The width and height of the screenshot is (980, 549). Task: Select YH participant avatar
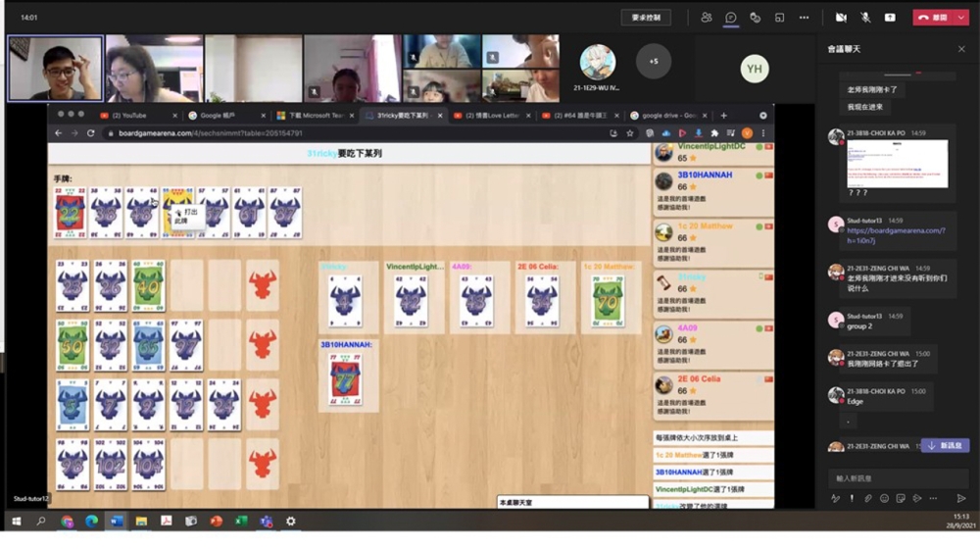(x=755, y=69)
